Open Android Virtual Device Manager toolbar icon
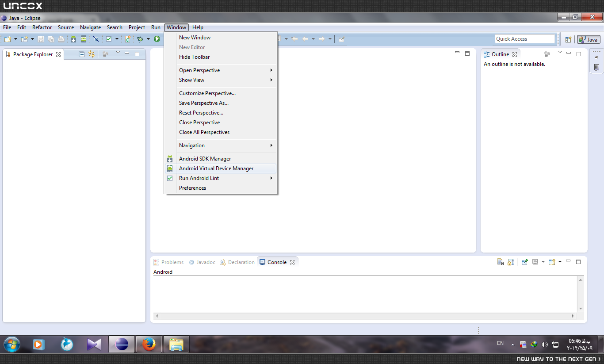 coord(84,39)
